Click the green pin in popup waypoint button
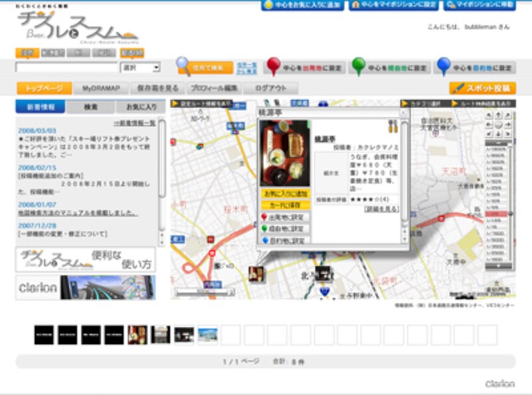 (x=264, y=229)
